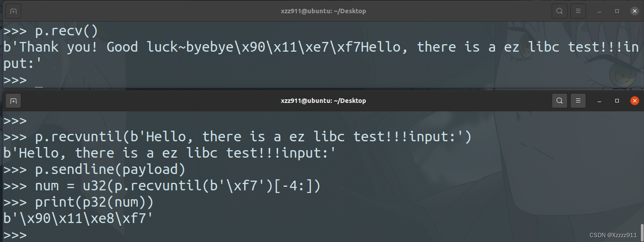Open a new tab in the bottom terminal
This screenshot has width=644, height=242.
point(14,101)
